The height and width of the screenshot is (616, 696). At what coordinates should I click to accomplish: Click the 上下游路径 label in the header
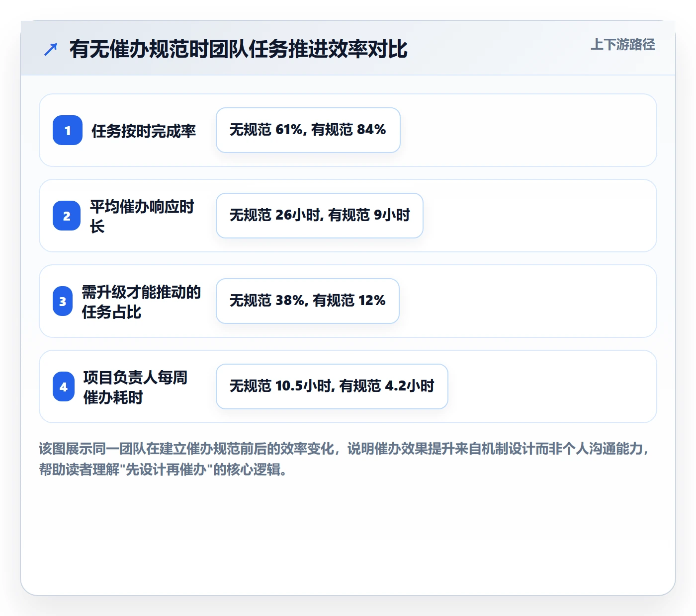tap(623, 44)
